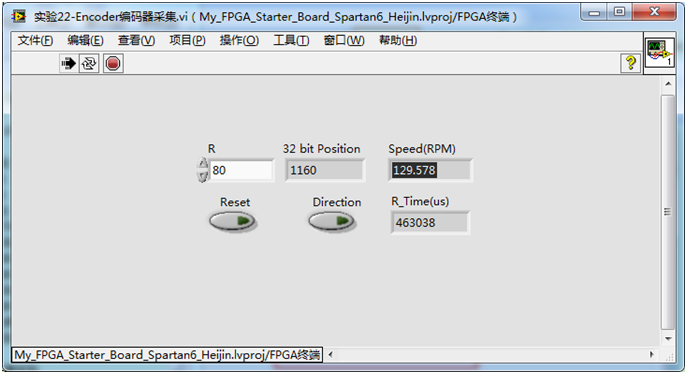Open the 帮助(H) menu
Viewport: 687px width, 374px height.
pyautogui.click(x=398, y=41)
